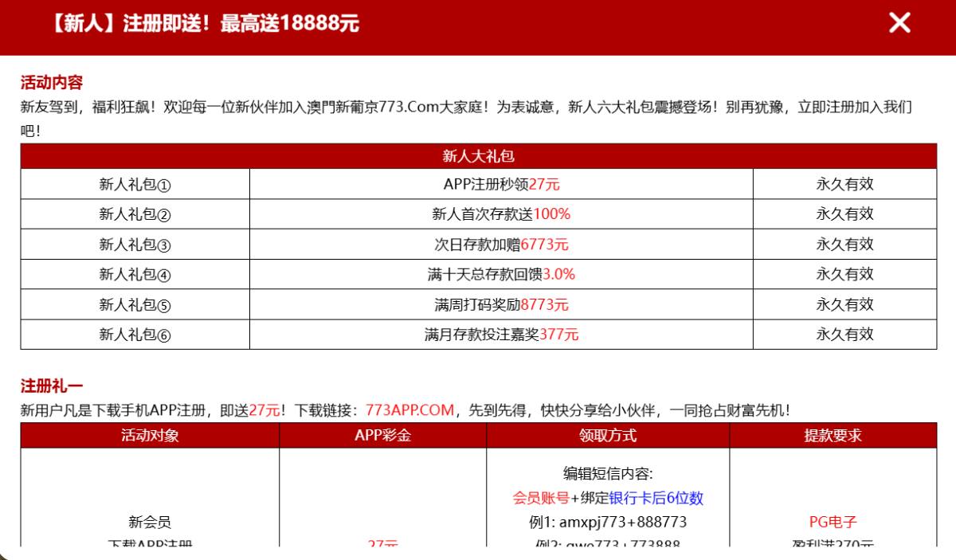Screen dimensions: 956x560
Task: Click the 活动对象 column header
Action: click(150, 436)
